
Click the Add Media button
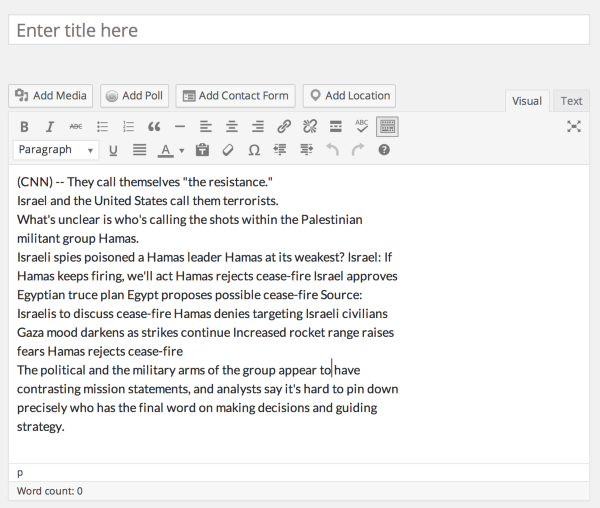(x=51, y=96)
